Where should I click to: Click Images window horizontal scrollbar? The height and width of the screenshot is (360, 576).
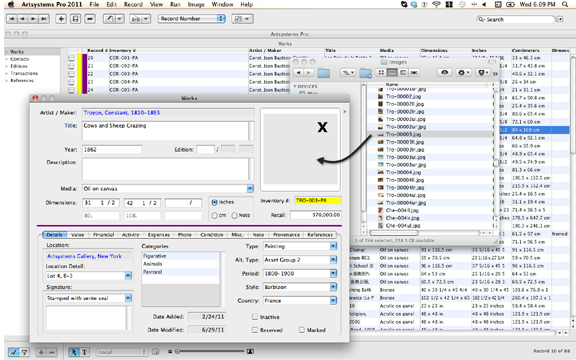(x=394, y=233)
